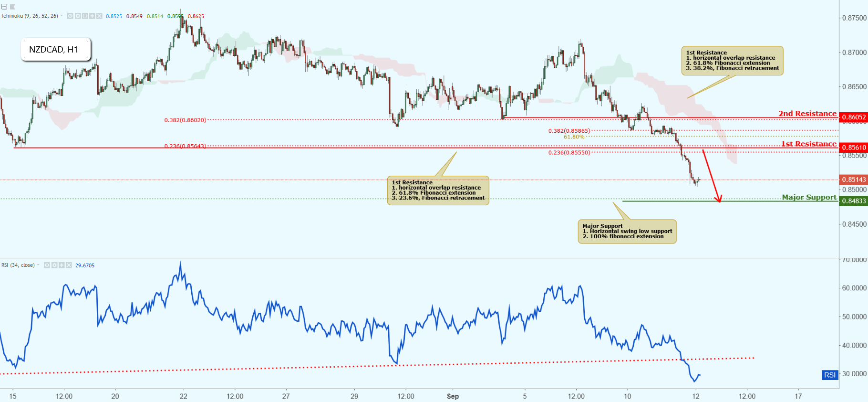
Task: Select the Major Support line label
Action: pos(809,197)
